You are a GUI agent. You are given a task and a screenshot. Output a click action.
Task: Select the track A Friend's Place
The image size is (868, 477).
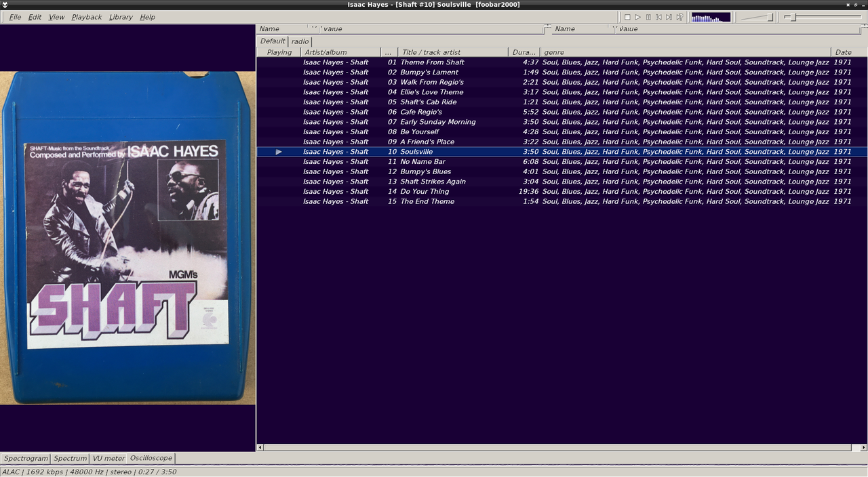[562, 142]
